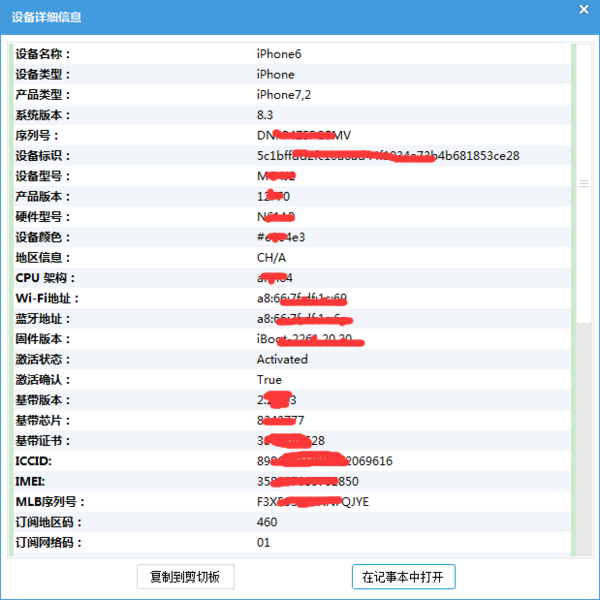Select the 设备类型 label

click(x=43, y=74)
